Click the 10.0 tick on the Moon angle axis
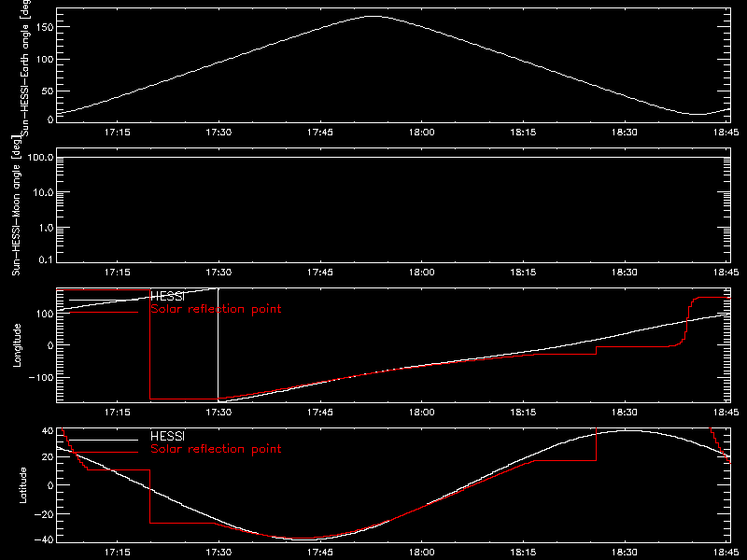 43,192
